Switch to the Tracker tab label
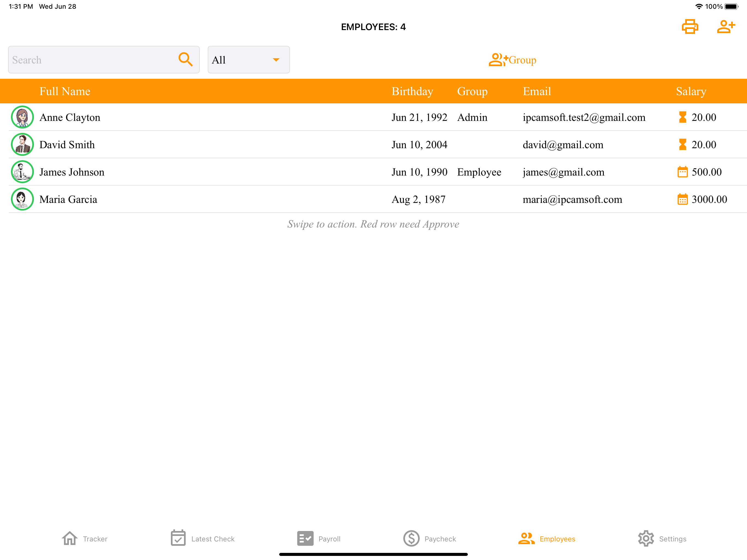The image size is (747, 560). tap(95, 539)
